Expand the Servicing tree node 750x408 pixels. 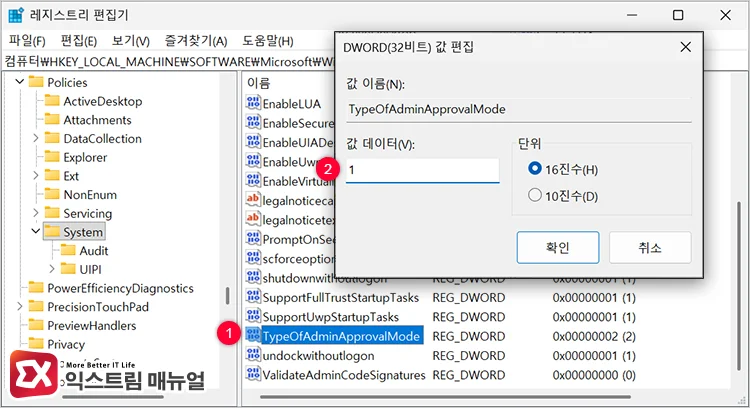[x=35, y=213]
